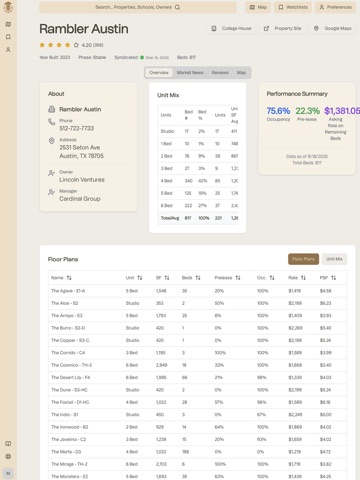
Task: Click The Copper - S3-C row name
Action: [x=70, y=340]
